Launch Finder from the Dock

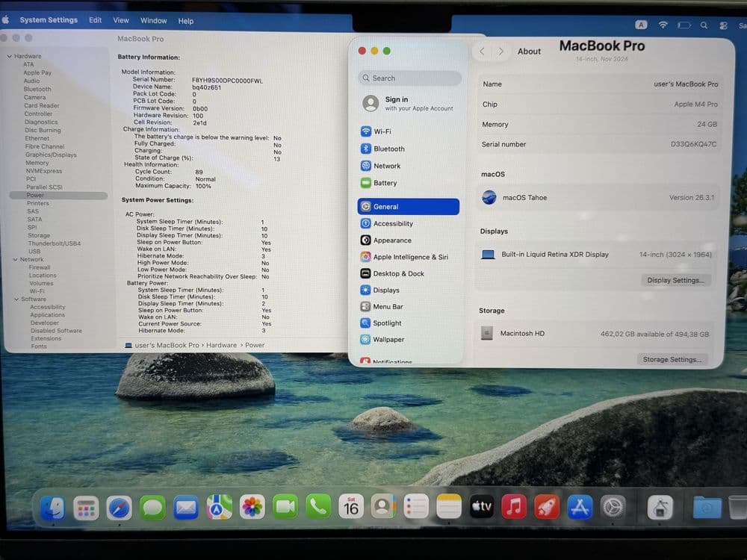[x=52, y=508]
